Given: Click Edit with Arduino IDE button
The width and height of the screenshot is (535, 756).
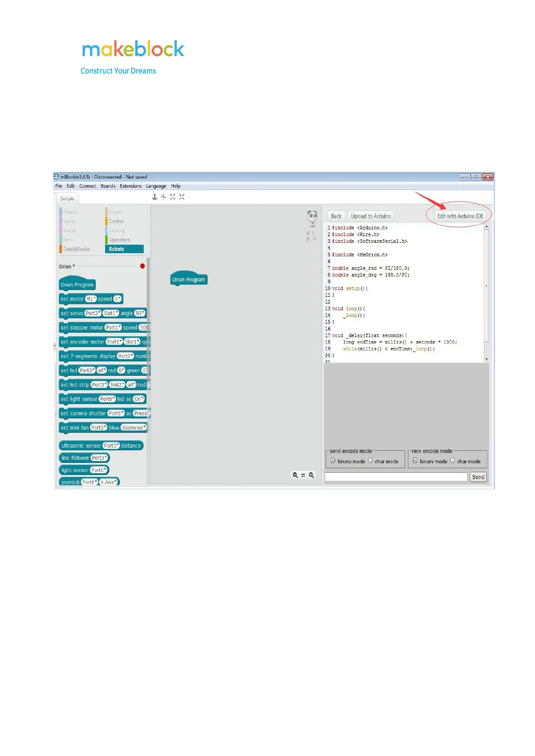Looking at the screenshot, I should pos(460,216).
